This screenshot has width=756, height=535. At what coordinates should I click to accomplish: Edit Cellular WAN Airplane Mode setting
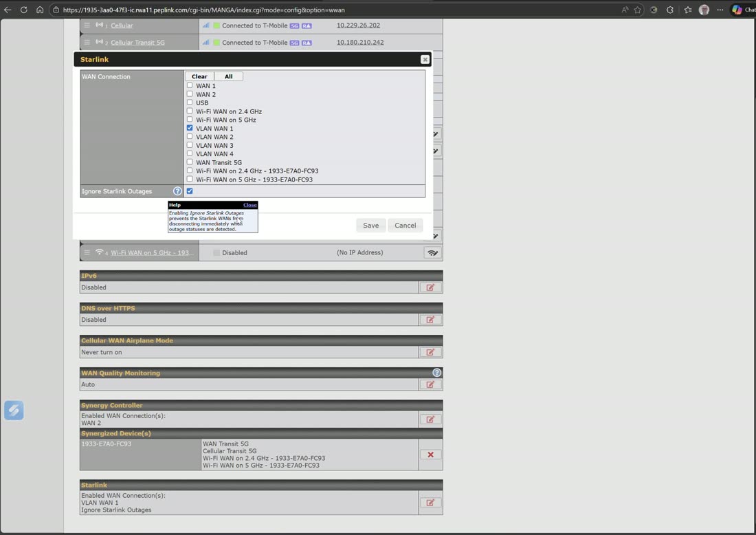click(x=430, y=352)
